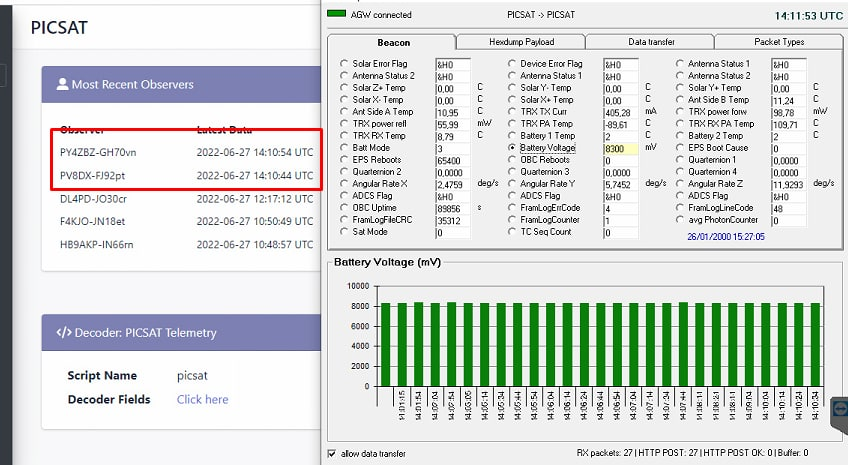Click observer row DL4PD-JO30cr
Viewport: 848px width, 465px height.
pos(187,199)
